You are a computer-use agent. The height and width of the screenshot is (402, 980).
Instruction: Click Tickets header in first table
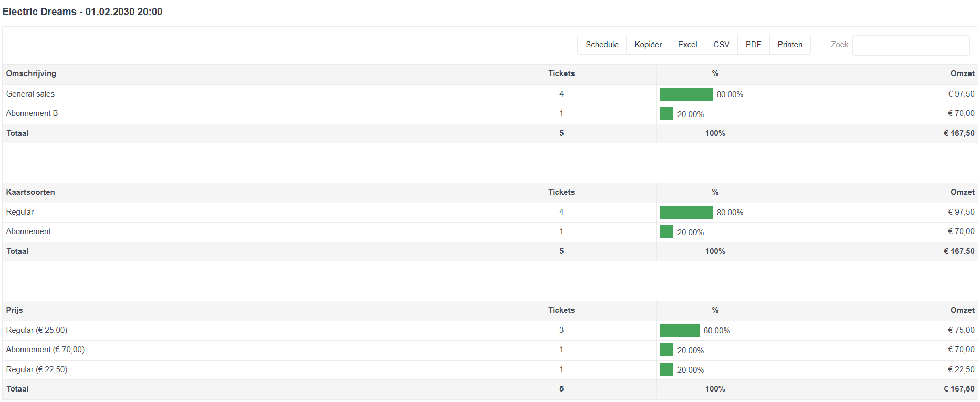pyautogui.click(x=561, y=73)
